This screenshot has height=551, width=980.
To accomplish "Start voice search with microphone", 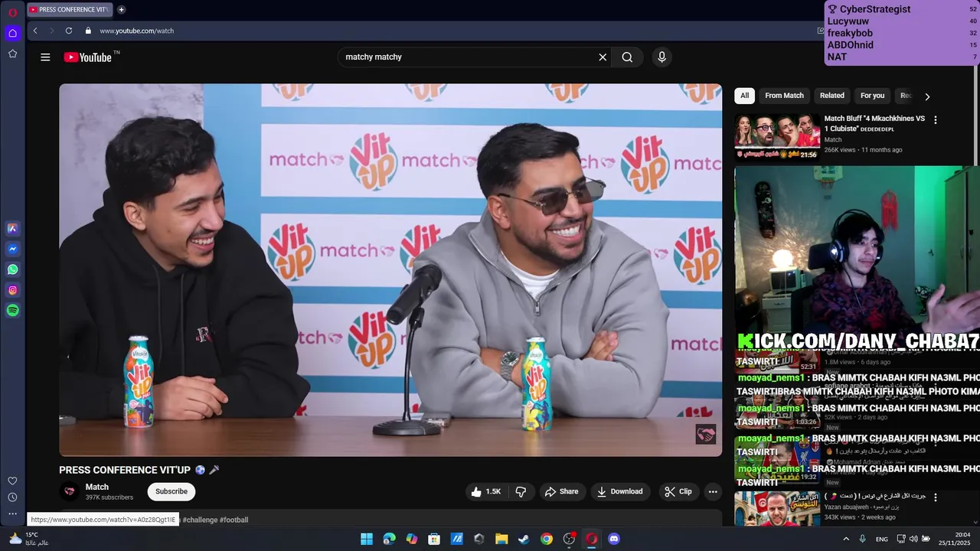I will coord(662,57).
